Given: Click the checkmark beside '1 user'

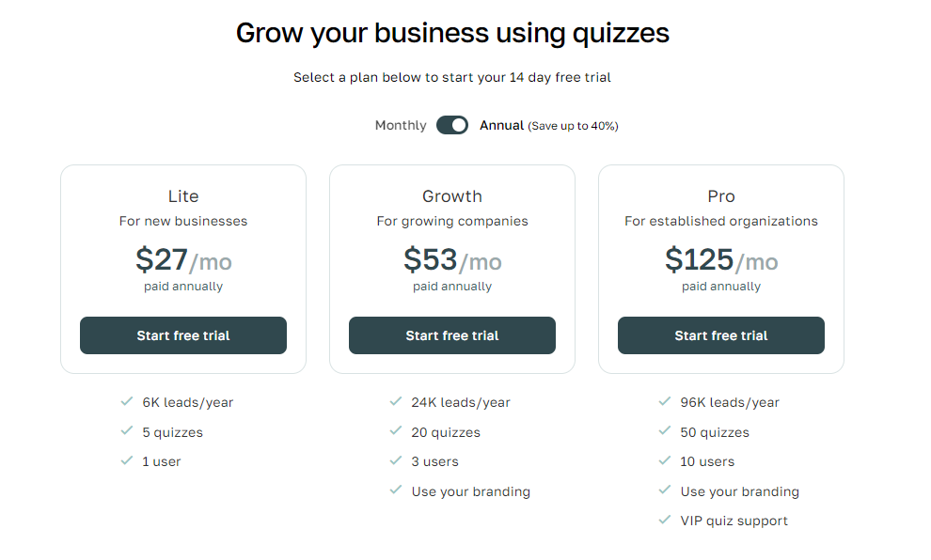Looking at the screenshot, I should (x=127, y=460).
